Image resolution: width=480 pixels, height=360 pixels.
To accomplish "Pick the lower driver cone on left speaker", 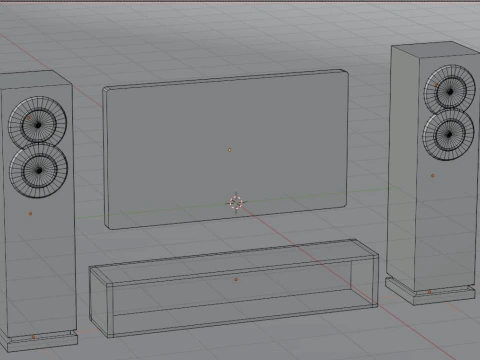I will (x=39, y=170).
